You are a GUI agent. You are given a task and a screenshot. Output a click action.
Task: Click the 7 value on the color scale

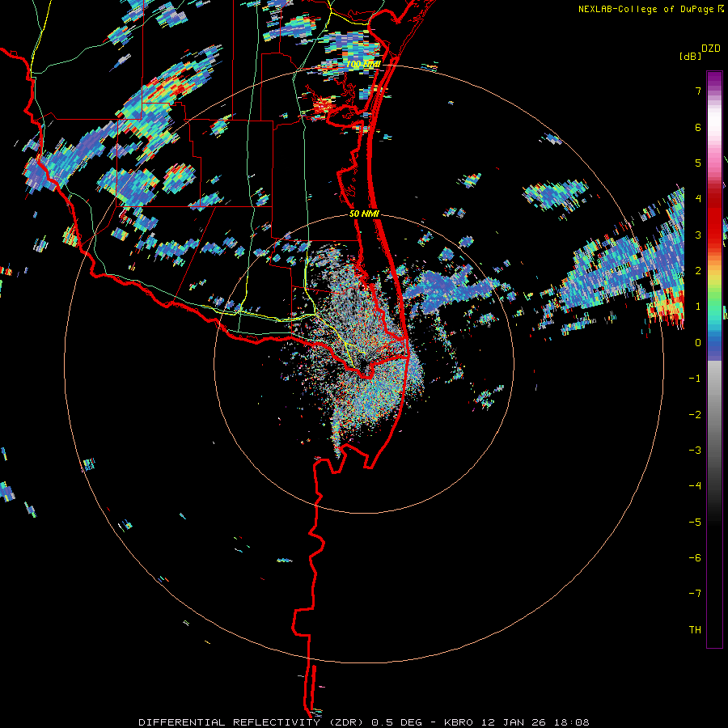click(698, 91)
